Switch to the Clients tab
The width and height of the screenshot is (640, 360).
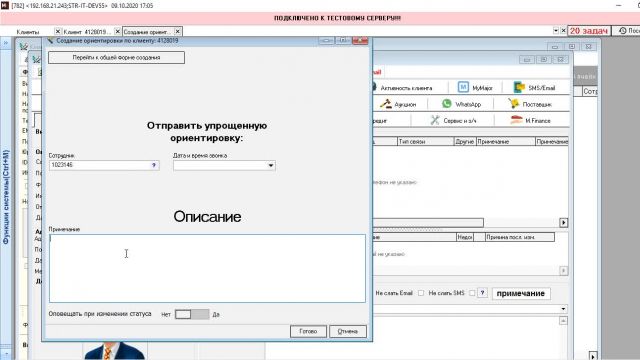28,32
